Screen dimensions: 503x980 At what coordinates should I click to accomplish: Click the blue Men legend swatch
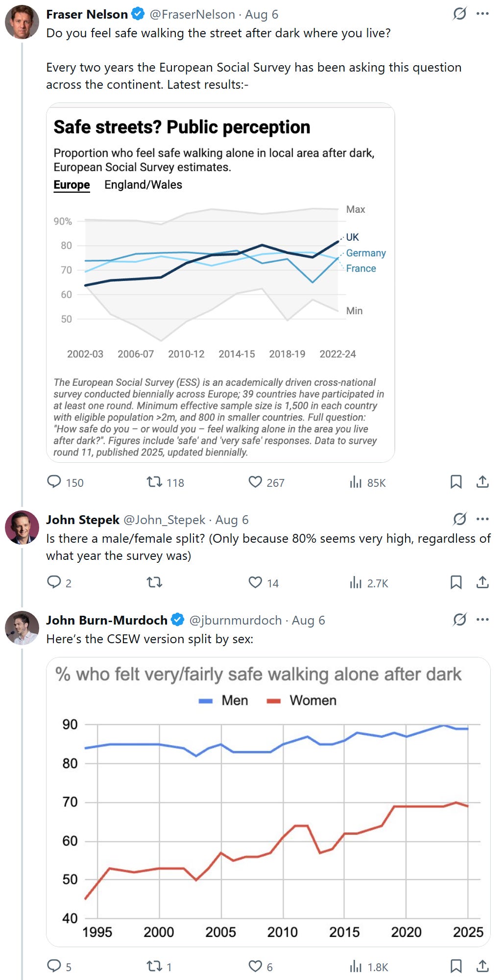click(x=206, y=701)
